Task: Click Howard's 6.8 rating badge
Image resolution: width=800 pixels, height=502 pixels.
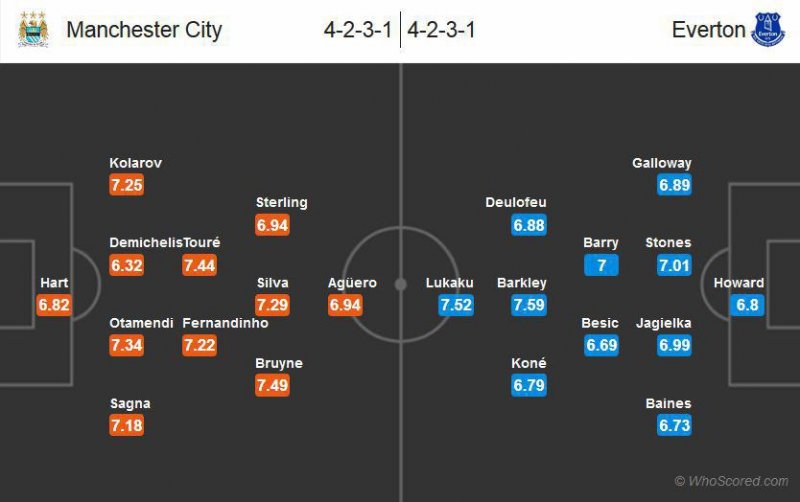Action: (x=746, y=305)
